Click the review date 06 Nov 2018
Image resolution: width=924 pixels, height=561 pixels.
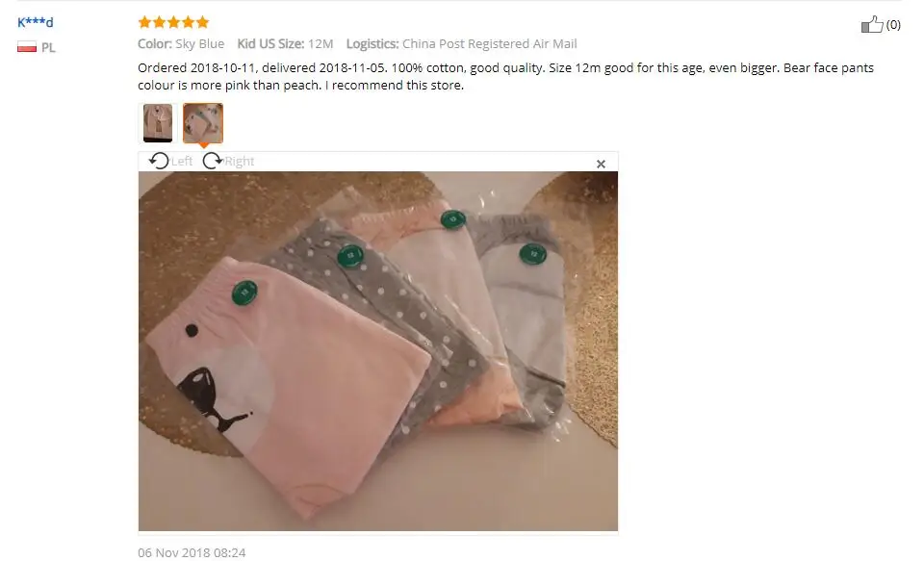click(x=192, y=552)
